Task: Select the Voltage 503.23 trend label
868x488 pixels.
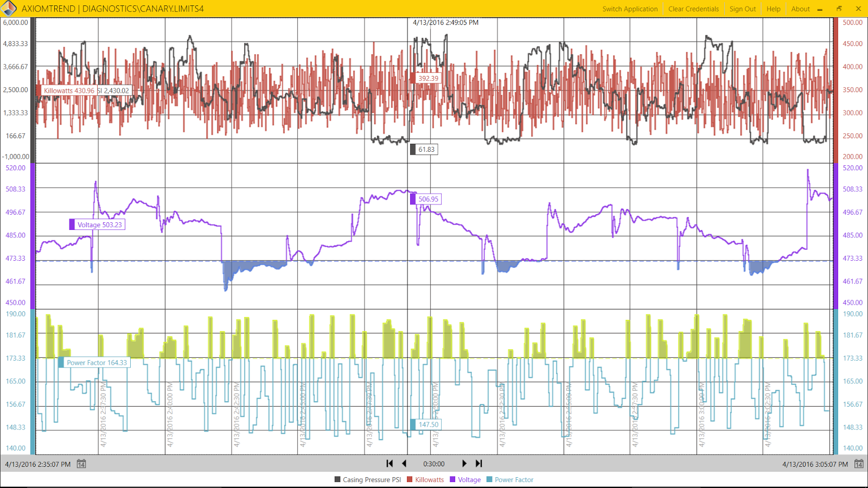Action: [99, 224]
